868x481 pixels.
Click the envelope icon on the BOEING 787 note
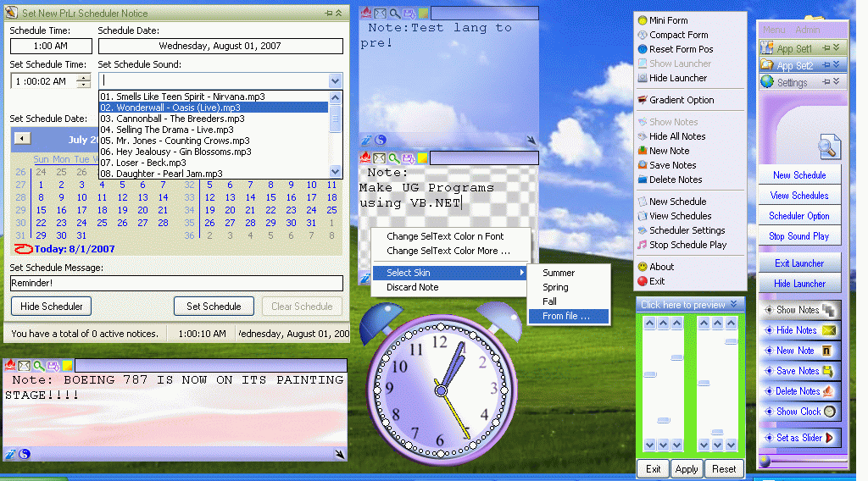click(25, 366)
